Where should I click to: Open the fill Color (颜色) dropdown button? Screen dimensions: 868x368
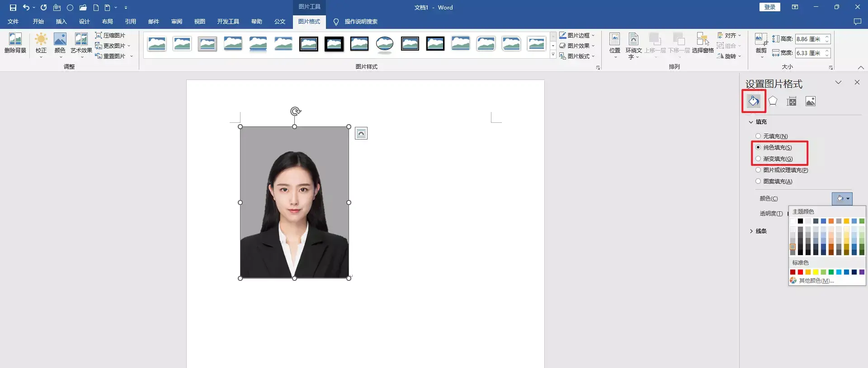(842, 198)
